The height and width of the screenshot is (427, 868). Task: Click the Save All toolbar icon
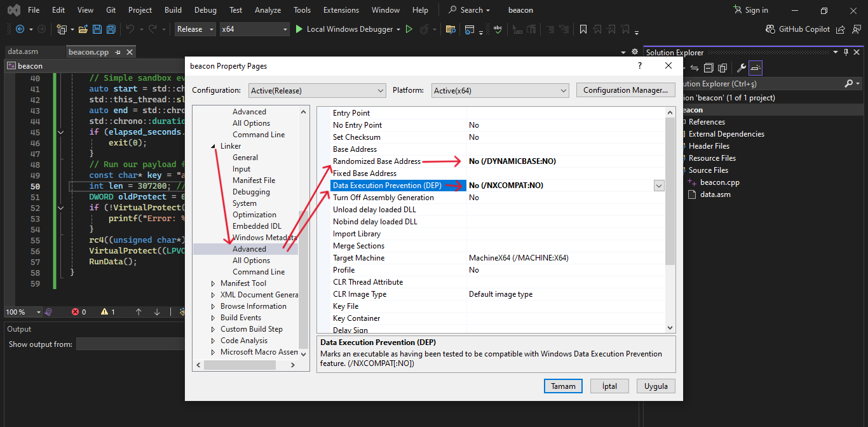click(x=111, y=29)
